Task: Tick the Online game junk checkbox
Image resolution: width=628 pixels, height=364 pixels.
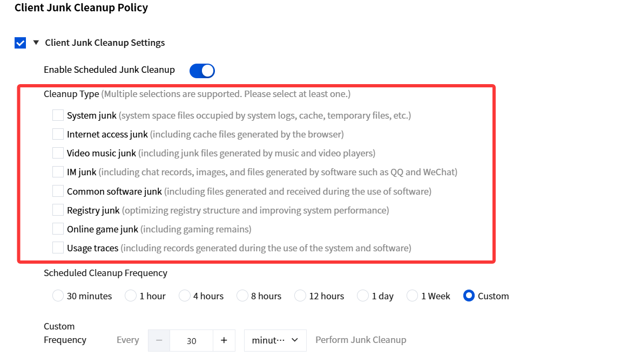Action: (58, 229)
